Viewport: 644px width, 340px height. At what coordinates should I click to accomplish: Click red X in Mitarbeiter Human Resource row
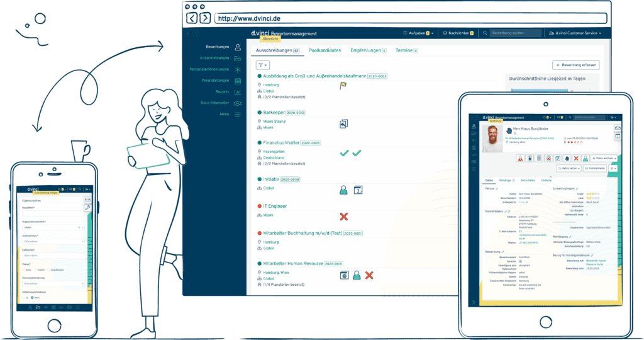click(x=369, y=275)
